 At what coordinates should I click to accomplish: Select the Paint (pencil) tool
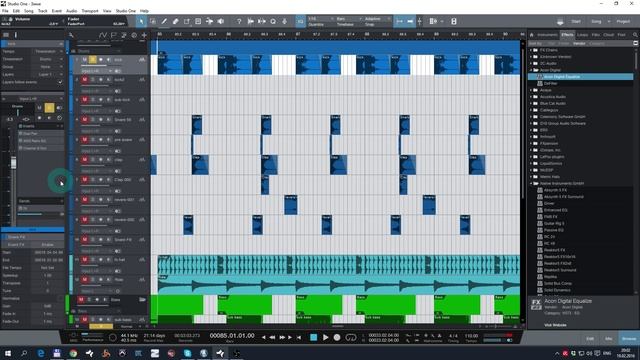click(x=164, y=21)
